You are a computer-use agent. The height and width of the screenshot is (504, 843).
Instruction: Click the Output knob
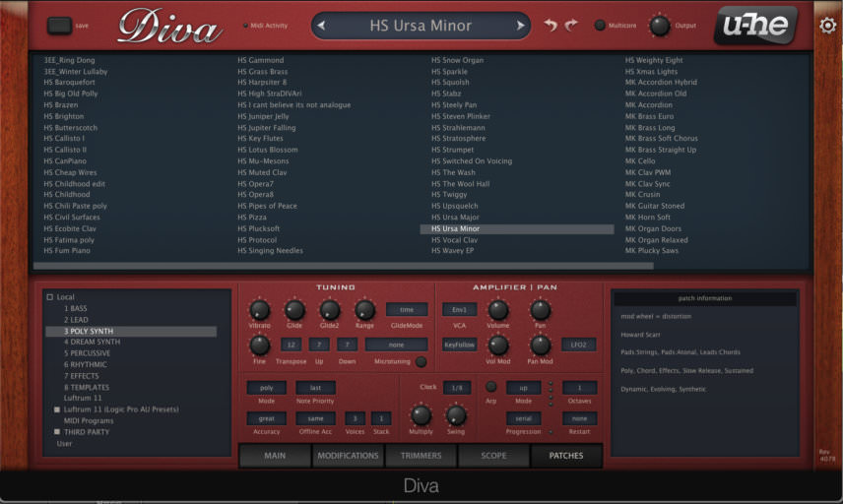coord(660,26)
